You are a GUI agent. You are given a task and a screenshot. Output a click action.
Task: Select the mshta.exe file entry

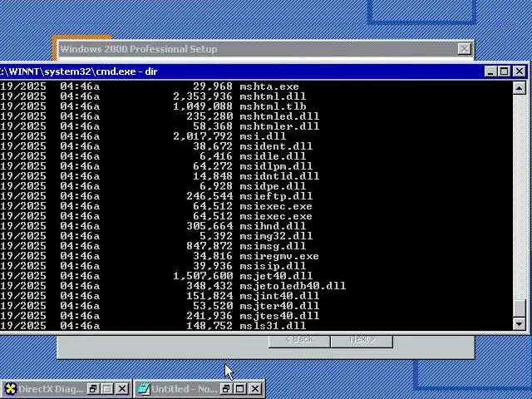click(x=269, y=86)
